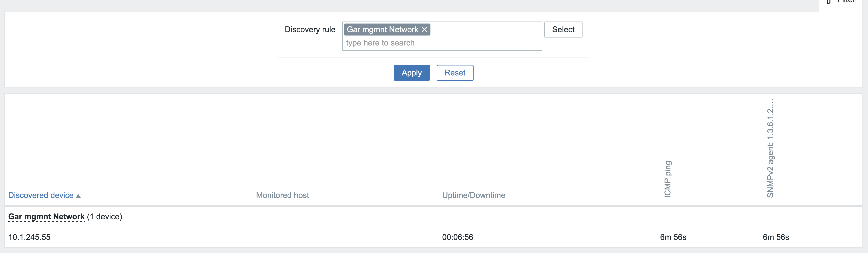The image size is (868, 253).
Task: Focus the 'type here to search' field
Action: (438, 43)
